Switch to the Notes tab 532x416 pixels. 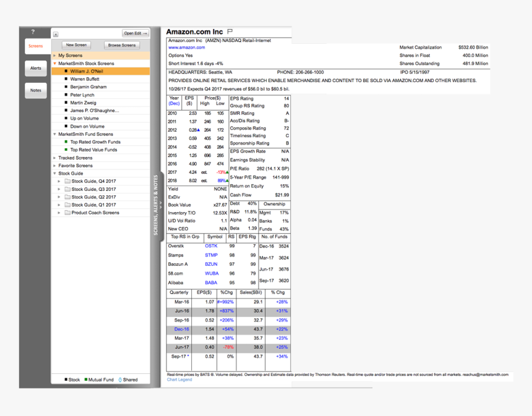35,90
